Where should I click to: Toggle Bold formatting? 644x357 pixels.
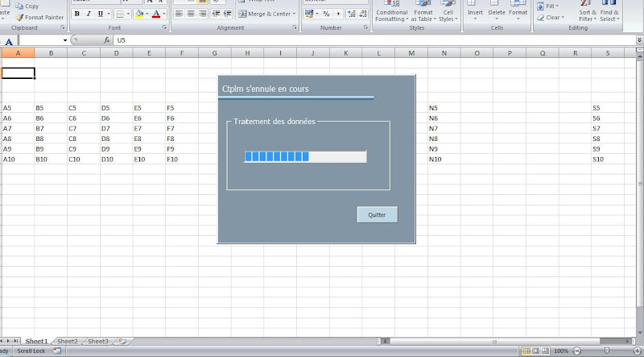point(77,14)
